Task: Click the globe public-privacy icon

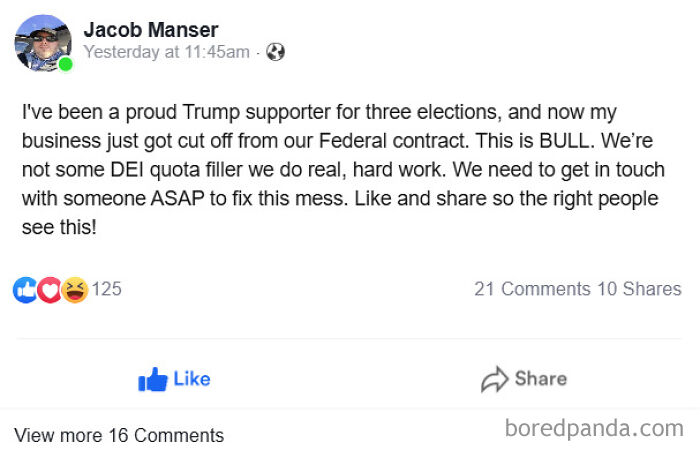Action: coord(275,52)
